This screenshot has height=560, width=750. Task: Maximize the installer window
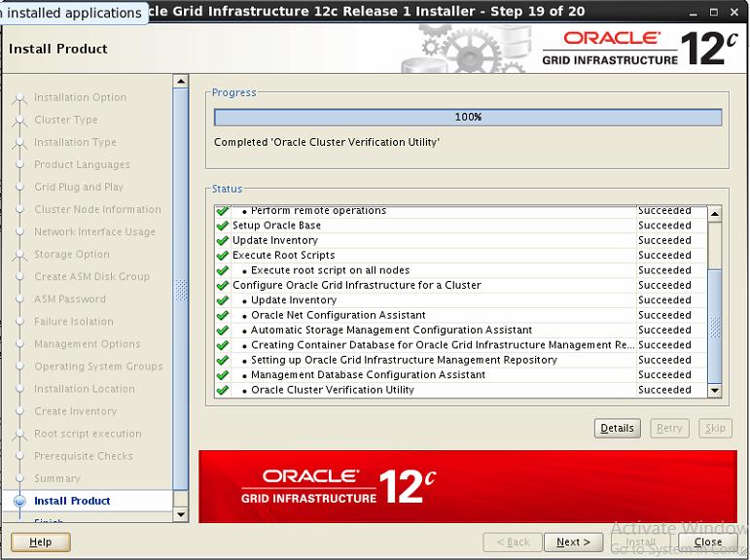(x=714, y=12)
